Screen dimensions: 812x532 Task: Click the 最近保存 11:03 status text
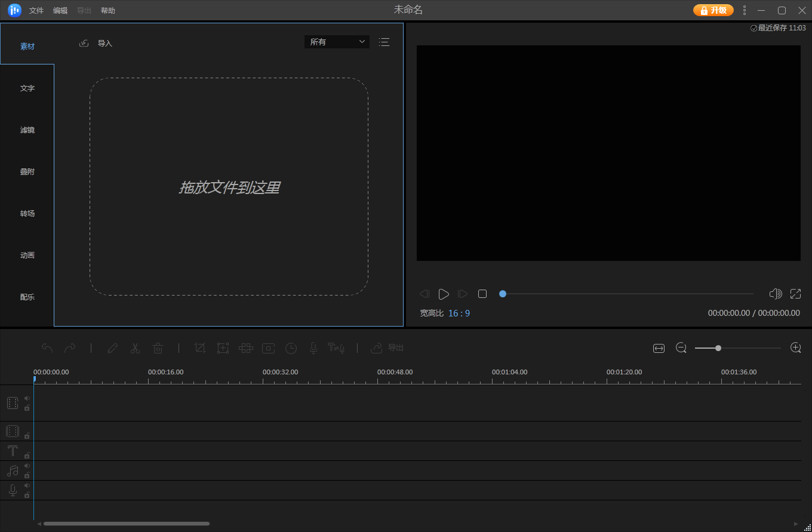(x=778, y=28)
